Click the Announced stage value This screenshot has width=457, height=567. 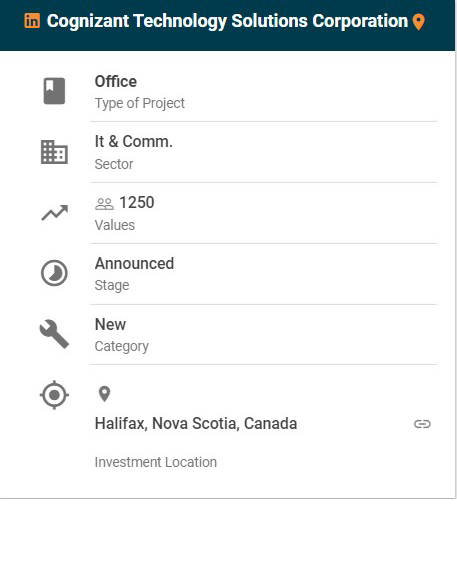134,263
